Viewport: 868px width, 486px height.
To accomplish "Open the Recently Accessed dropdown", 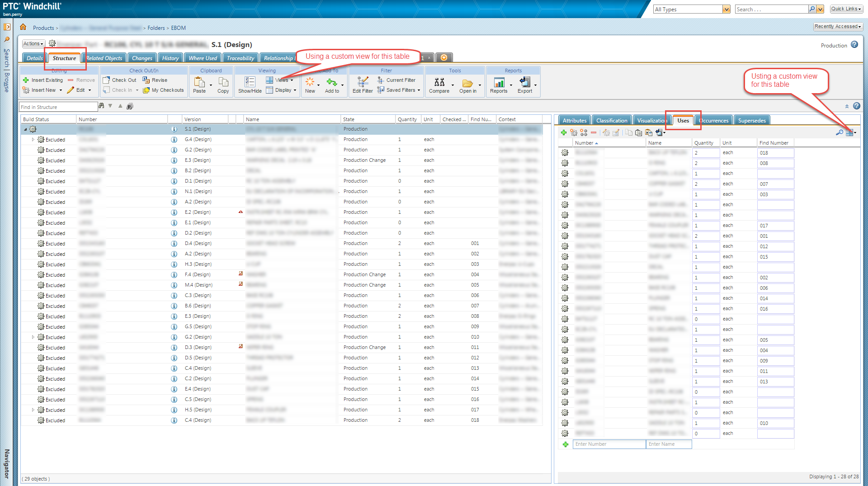I will coord(838,26).
